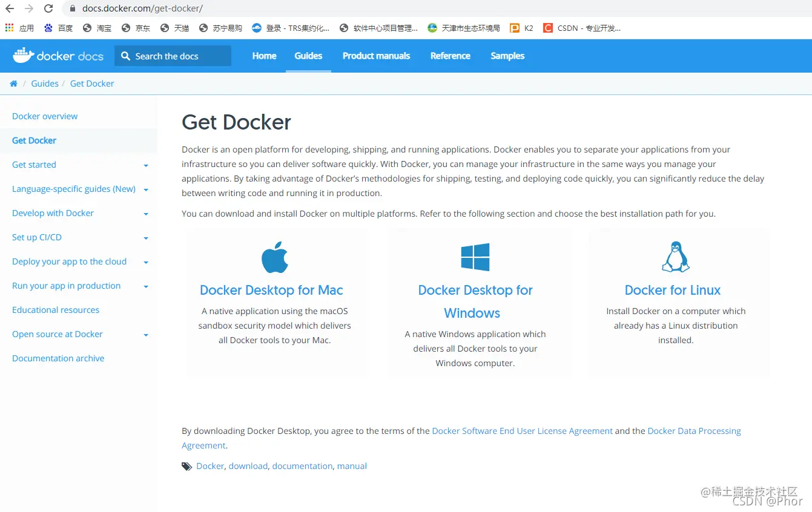Open the Product manuals nav tab
This screenshot has width=812, height=512.
(x=376, y=56)
